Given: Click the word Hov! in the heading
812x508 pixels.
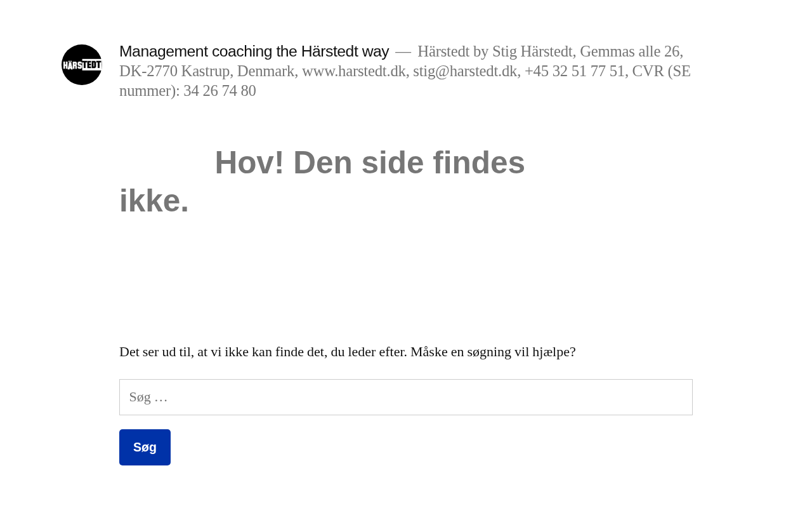Looking at the screenshot, I should click(249, 163).
